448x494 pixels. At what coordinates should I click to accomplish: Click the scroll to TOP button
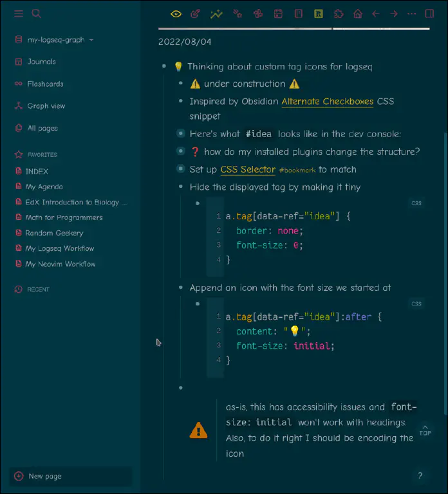(x=425, y=430)
